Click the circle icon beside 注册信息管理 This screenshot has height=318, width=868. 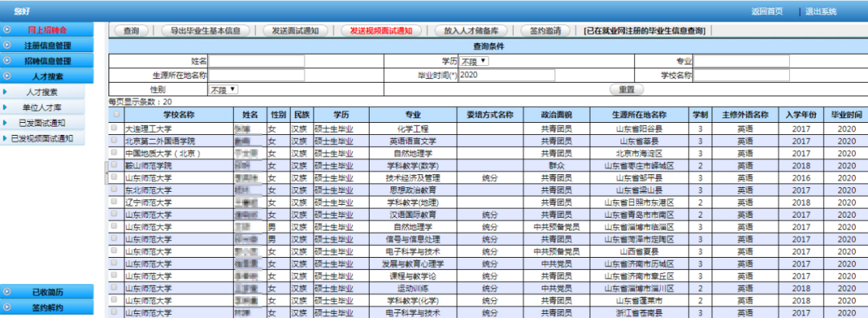[x=6, y=46]
